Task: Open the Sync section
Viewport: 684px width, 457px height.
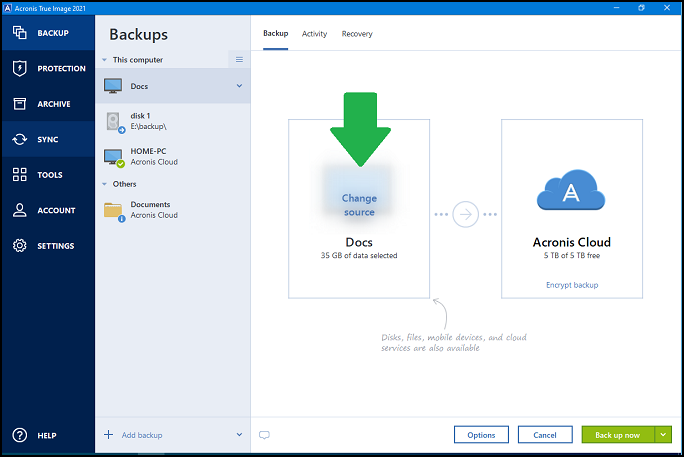Action: pos(47,139)
